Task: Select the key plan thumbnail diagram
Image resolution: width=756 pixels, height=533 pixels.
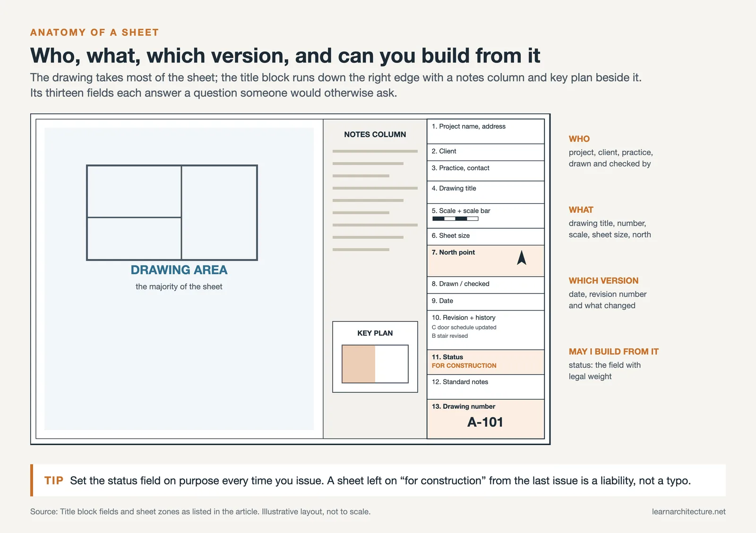Action: click(x=375, y=364)
